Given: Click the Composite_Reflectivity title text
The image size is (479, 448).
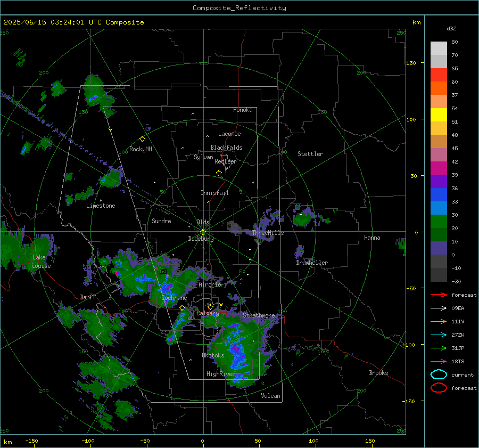Looking at the screenshot, I should [x=240, y=8].
